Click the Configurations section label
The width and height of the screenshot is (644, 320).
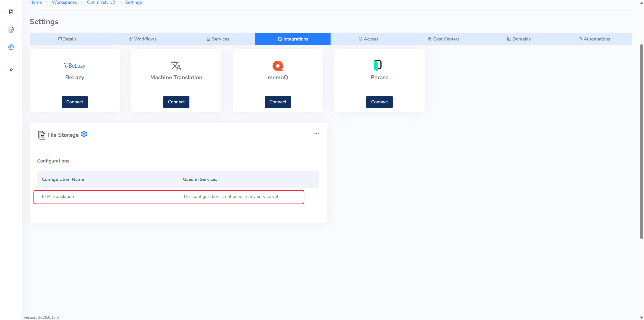click(x=53, y=161)
